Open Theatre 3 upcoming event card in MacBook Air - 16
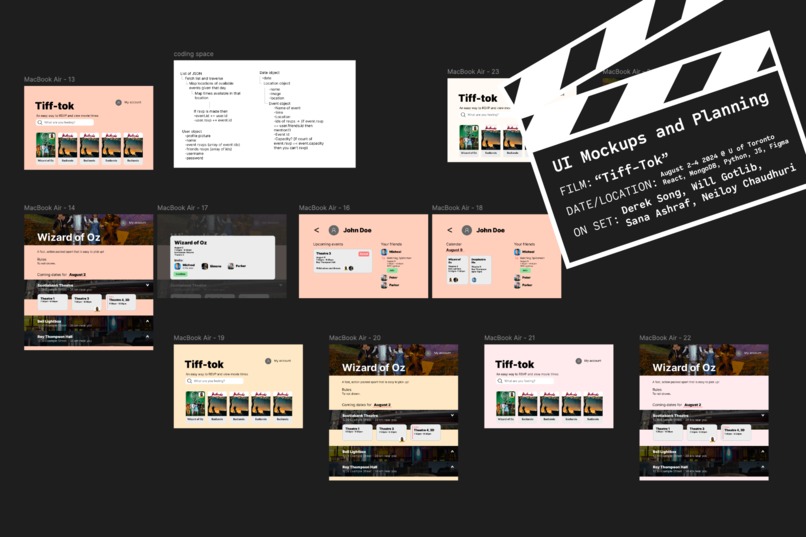The image size is (806, 537). [342, 260]
